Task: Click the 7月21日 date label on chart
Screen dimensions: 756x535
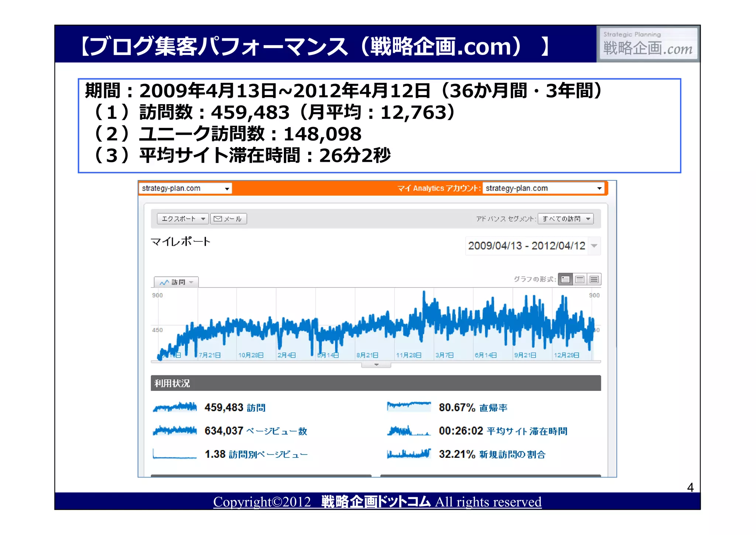Action: [210, 355]
